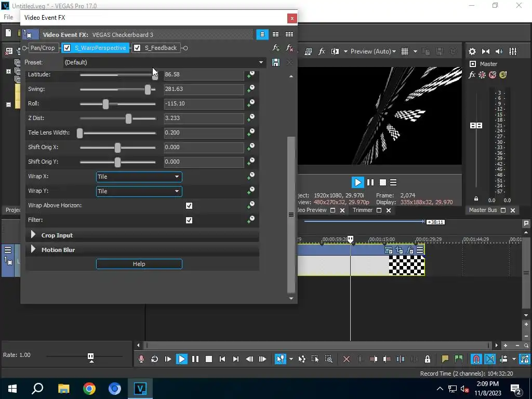
Task: Toggle Enable Snapping magnet icon
Action: pos(476,359)
